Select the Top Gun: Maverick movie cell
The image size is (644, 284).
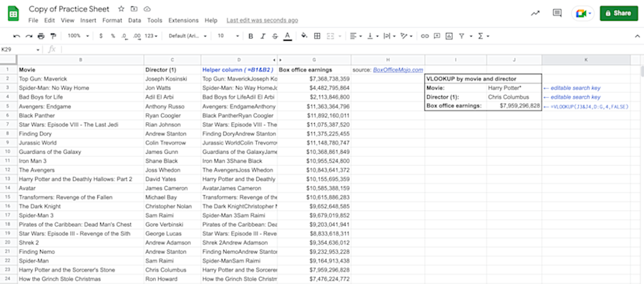click(x=80, y=79)
